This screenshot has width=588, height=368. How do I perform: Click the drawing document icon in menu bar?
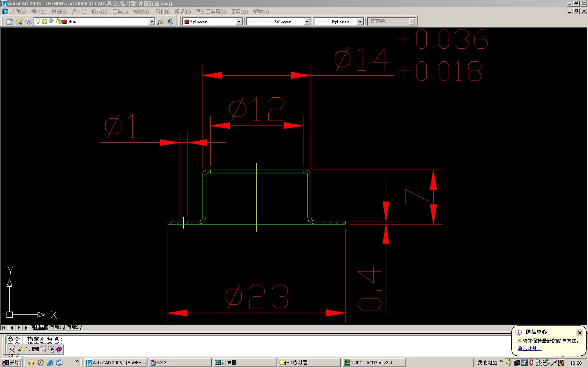pos(5,11)
